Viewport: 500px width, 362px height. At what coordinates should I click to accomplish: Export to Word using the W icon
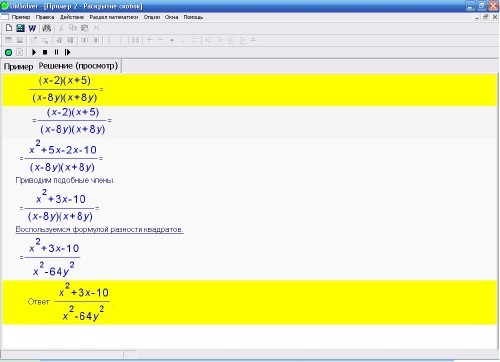32,28
